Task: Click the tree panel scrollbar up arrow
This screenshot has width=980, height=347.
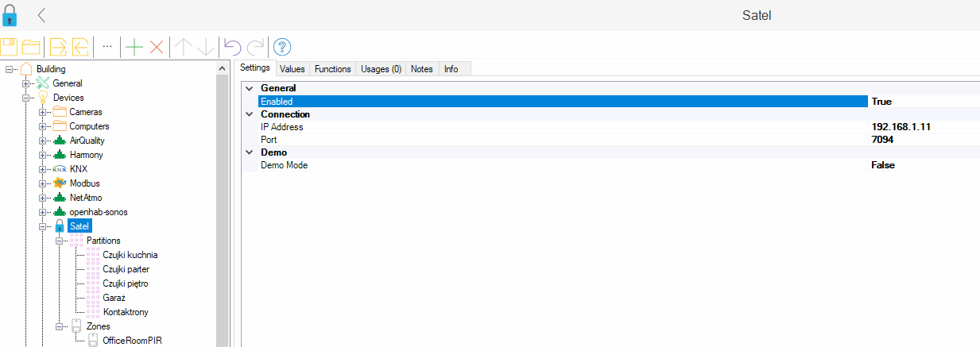Action: 223,69
